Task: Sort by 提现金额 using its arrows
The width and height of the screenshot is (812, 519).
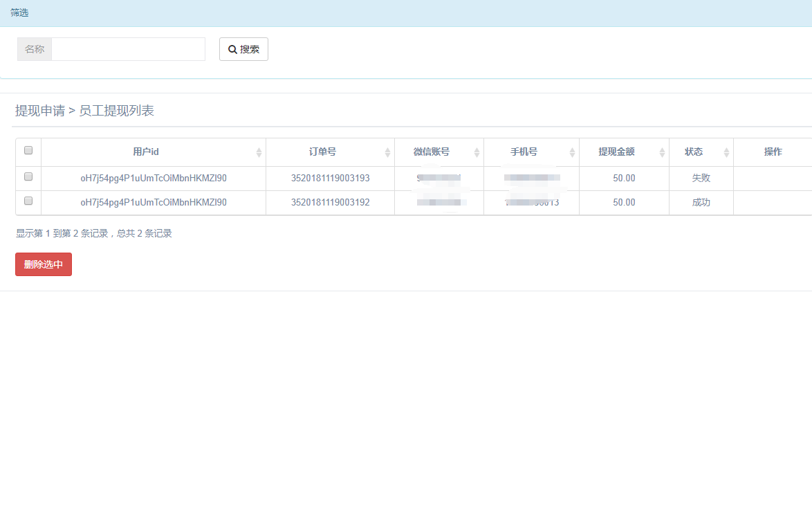Action: 662,152
